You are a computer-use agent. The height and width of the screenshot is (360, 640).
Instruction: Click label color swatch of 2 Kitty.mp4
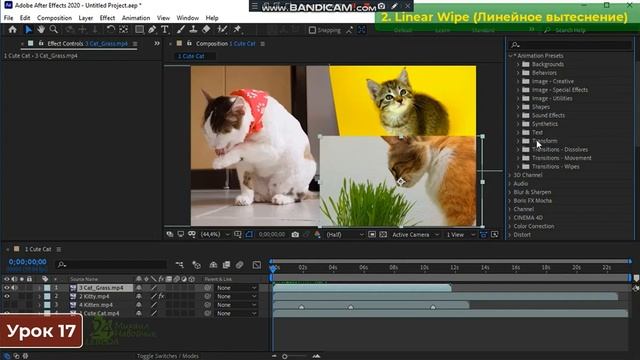click(47, 296)
